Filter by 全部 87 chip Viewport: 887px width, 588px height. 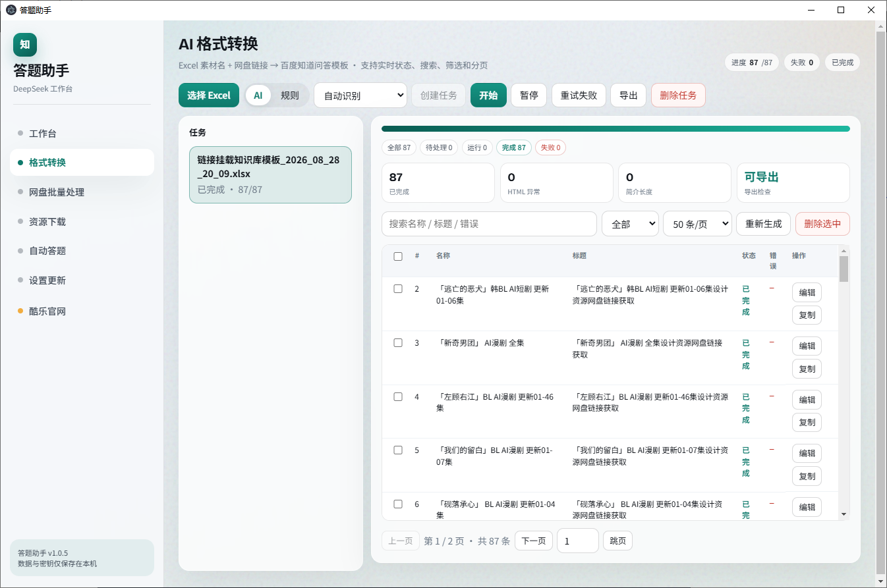pos(399,147)
